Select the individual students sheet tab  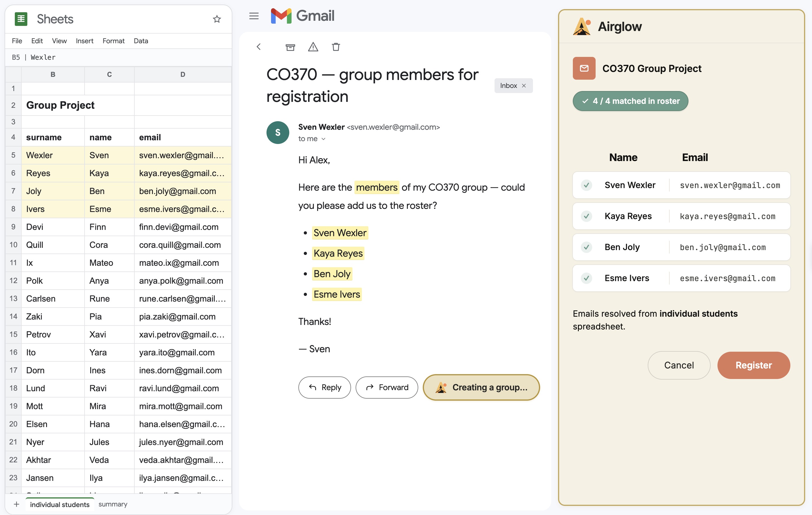(x=60, y=504)
